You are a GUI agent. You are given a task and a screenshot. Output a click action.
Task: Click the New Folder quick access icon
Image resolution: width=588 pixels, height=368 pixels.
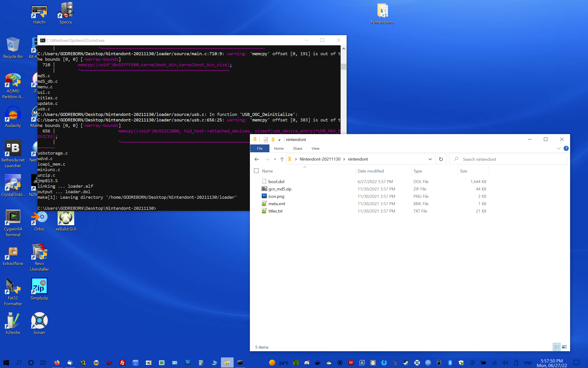pos(273,139)
